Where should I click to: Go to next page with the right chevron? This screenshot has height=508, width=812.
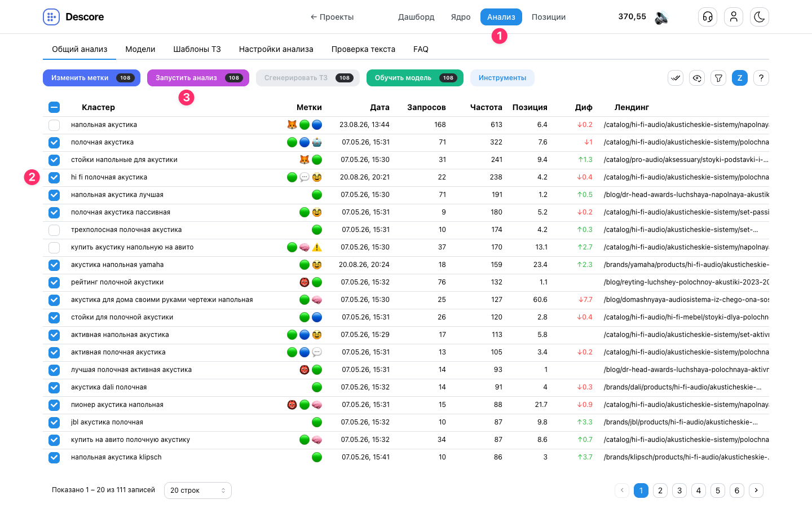coord(756,491)
